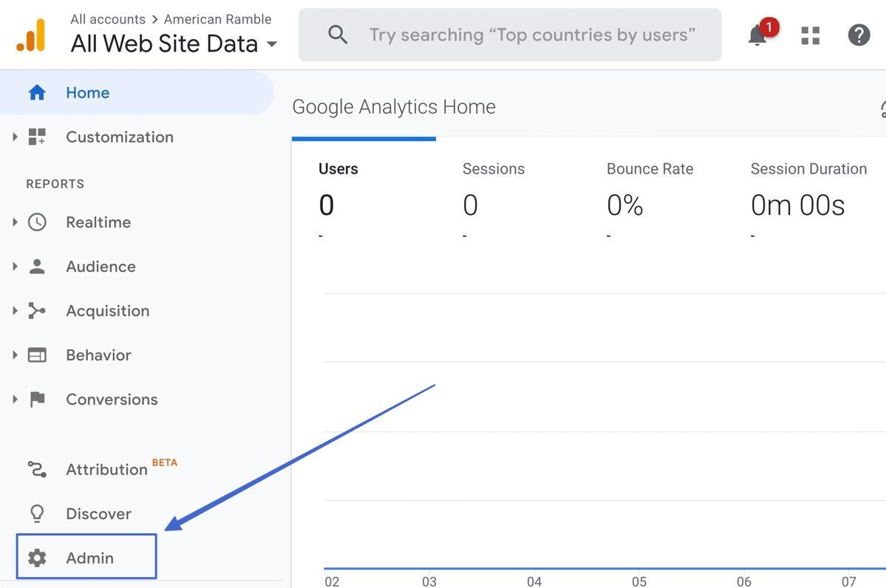
Task: Open Admin settings gear
Action: tap(37, 557)
